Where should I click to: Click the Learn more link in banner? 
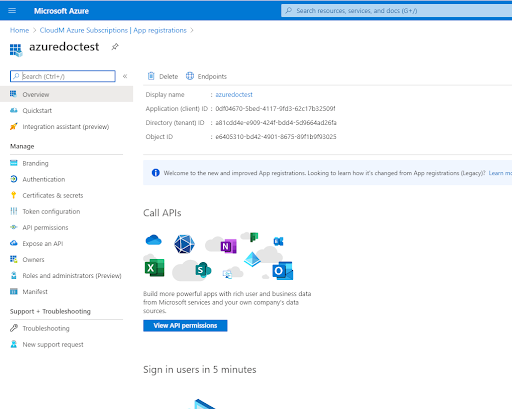pyautogui.click(x=500, y=173)
